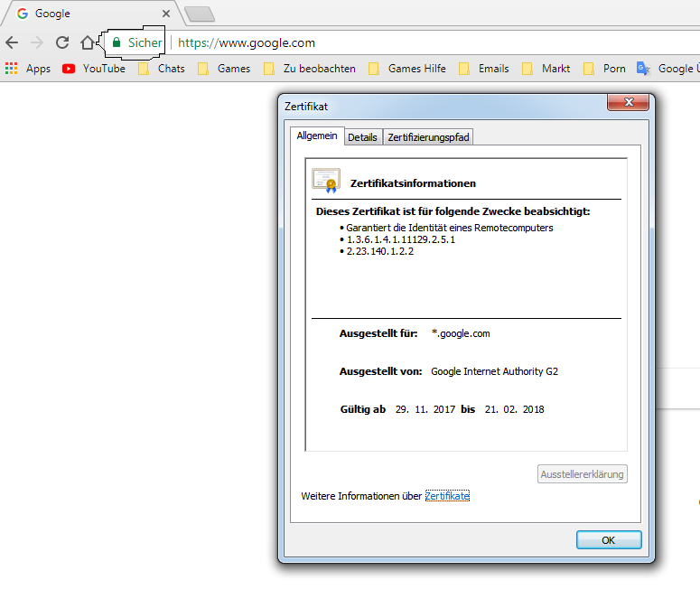The width and height of the screenshot is (700, 608).
Task: Click the browser forward arrow
Action: pos(37,42)
